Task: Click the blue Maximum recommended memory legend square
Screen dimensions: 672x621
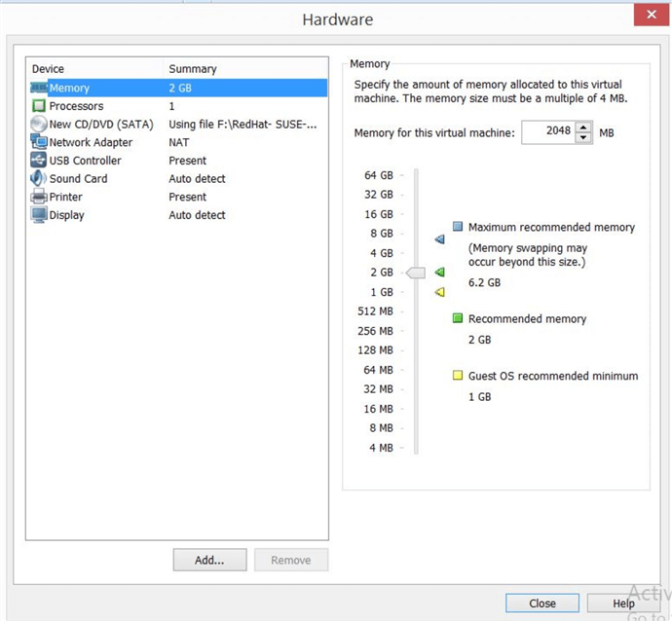Action: tap(458, 226)
